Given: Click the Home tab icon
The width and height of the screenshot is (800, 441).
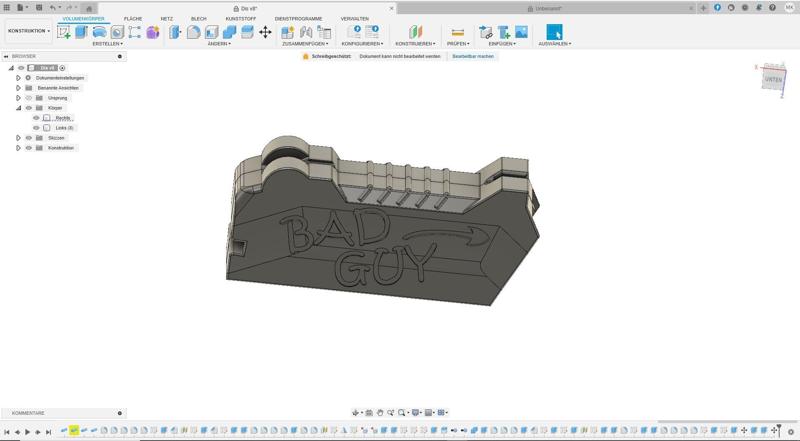Looking at the screenshot, I should [x=88, y=8].
